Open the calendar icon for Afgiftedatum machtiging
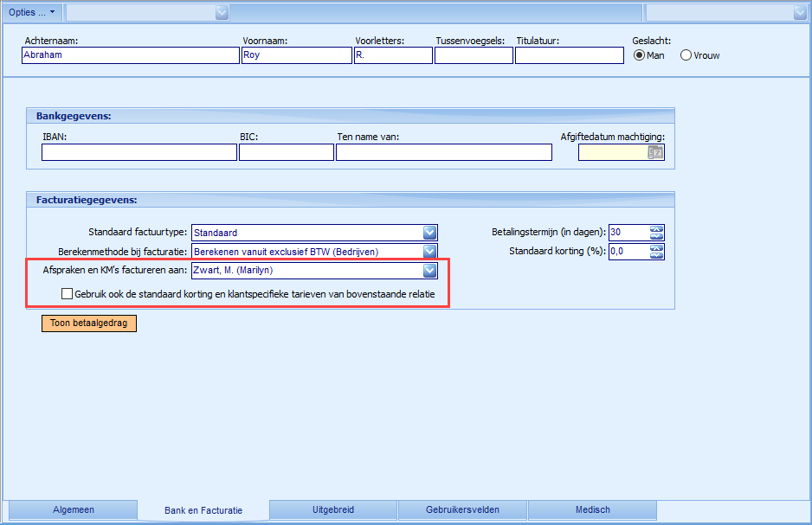This screenshot has width=812, height=525. 655,153
